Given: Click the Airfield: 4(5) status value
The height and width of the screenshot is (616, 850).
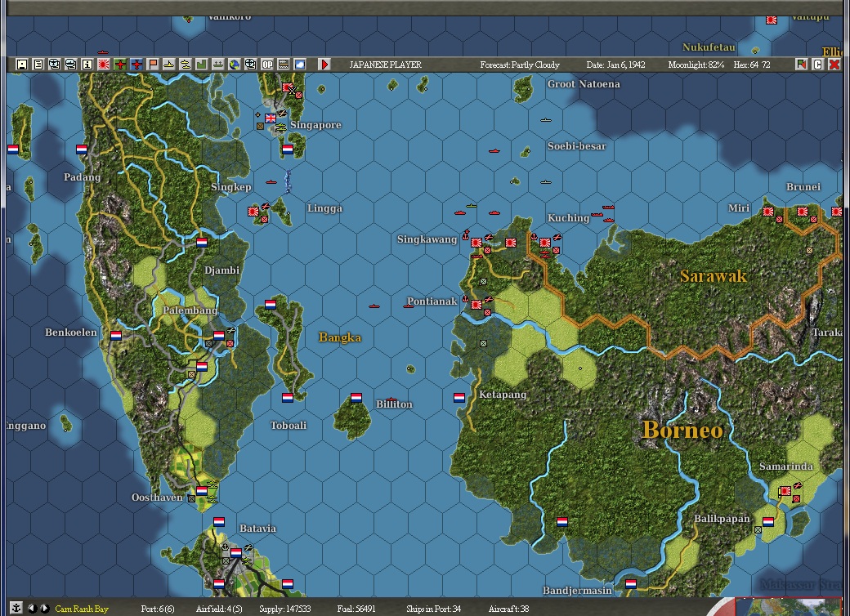Looking at the screenshot, I should 219,609.
